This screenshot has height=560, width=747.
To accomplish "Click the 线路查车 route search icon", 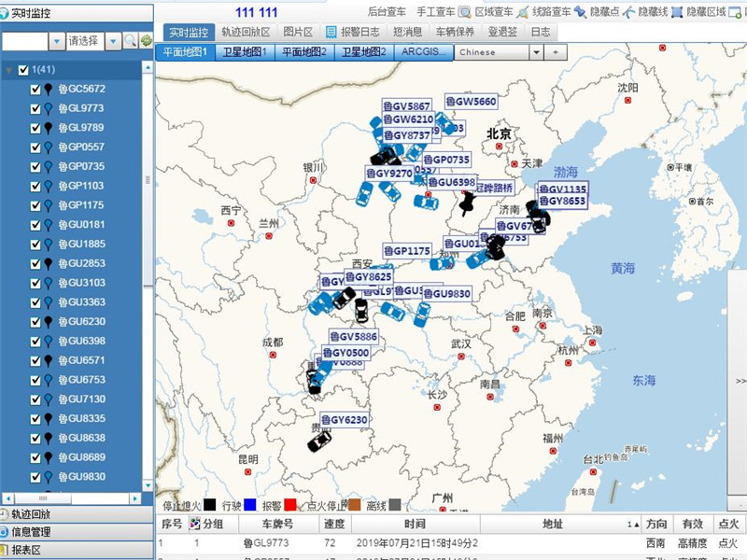I will (523, 12).
